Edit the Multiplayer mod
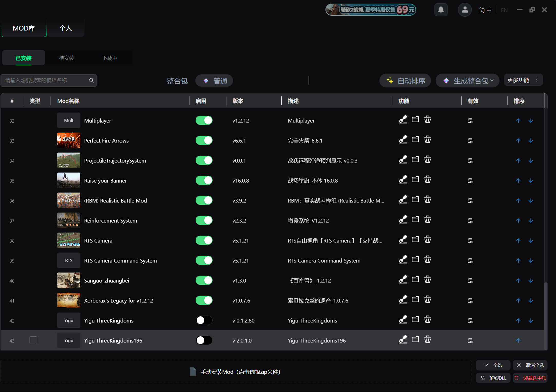Viewport: 556px width, 392px height. click(x=403, y=119)
